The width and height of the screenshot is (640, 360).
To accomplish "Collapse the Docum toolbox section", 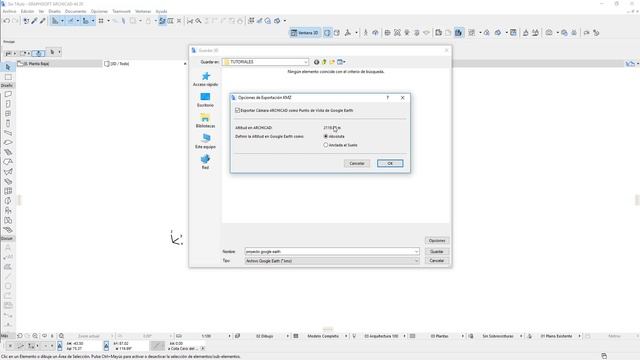I will (x=7, y=238).
